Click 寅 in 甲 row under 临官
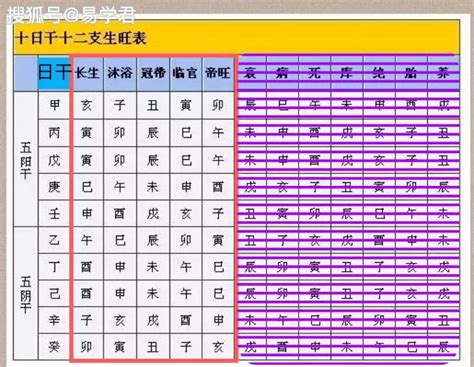474x367 pixels. point(185,105)
